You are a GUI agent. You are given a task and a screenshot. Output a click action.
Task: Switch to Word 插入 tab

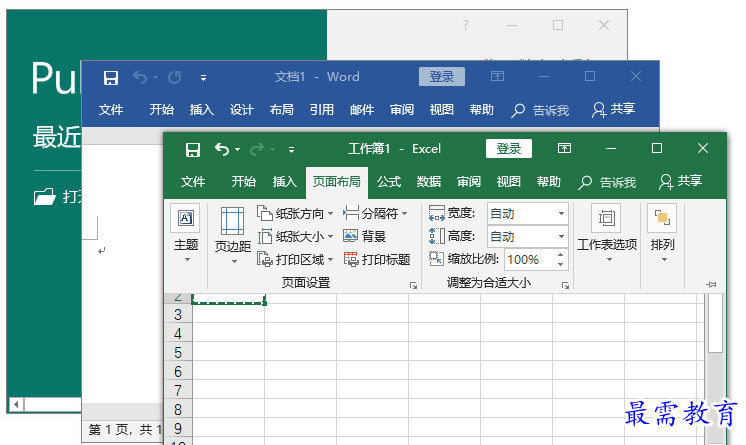[202, 110]
